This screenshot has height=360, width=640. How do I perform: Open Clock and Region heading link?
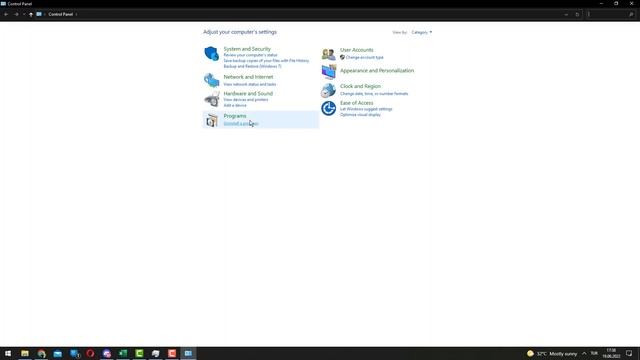360,87
